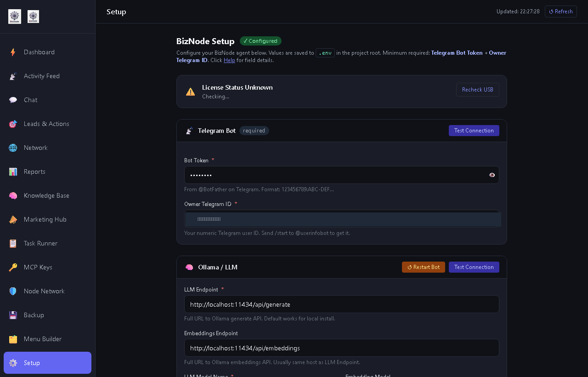Click Recheck USB for license status
Image resolution: width=588 pixels, height=377 pixels.
tap(477, 90)
